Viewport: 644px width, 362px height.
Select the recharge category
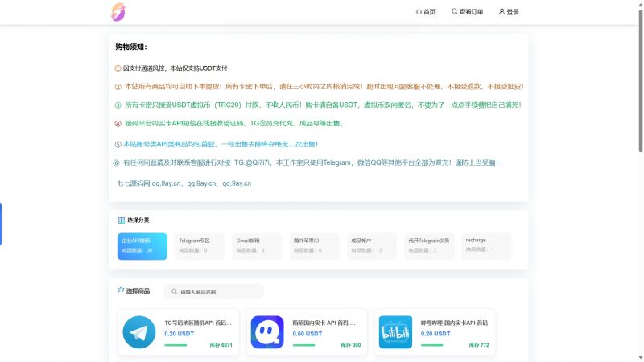pos(487,246)
